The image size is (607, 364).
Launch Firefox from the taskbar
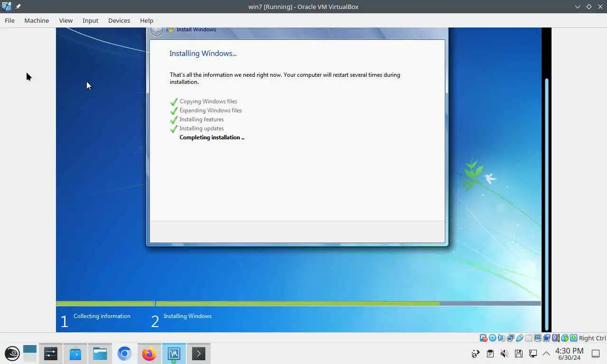149,354
